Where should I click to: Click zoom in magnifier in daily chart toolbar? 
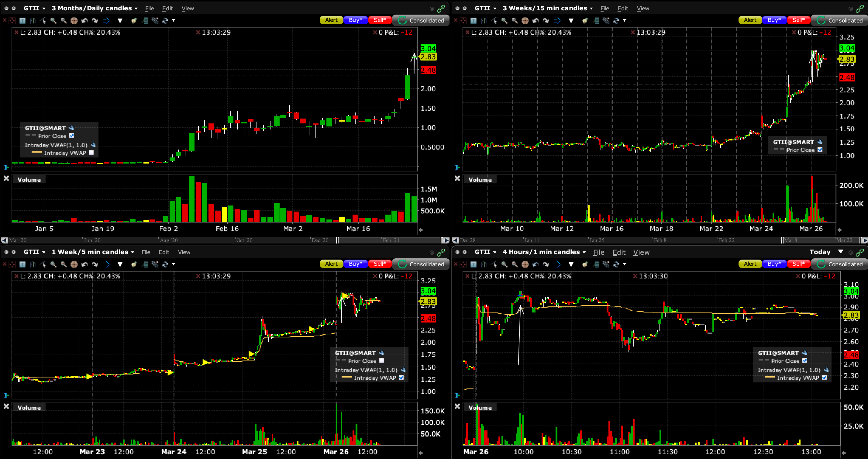coord(53,21)
